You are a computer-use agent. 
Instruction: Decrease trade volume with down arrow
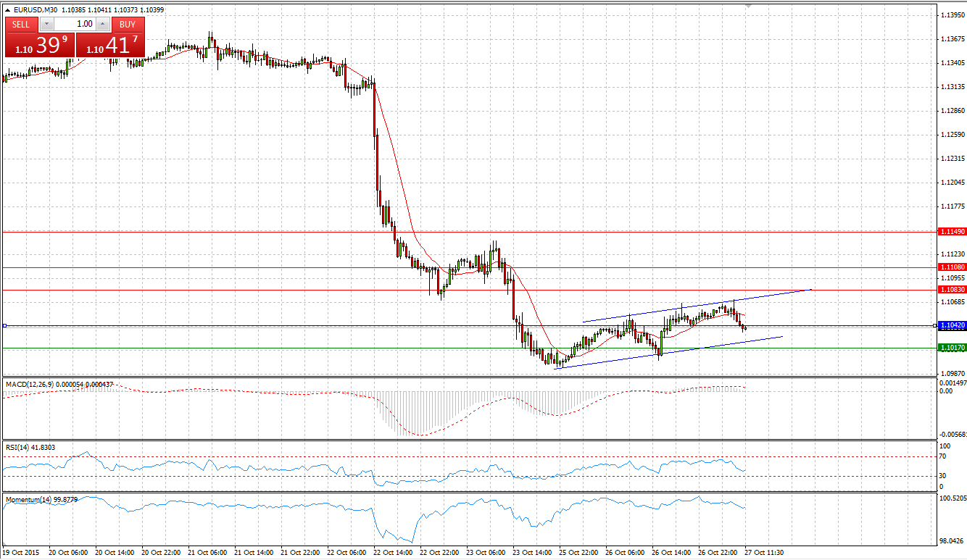click(x=47, y=24)
